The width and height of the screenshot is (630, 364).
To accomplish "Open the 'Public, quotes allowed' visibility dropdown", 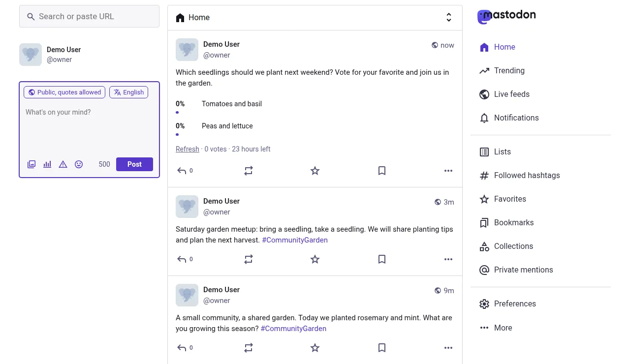I will (64, 92).
